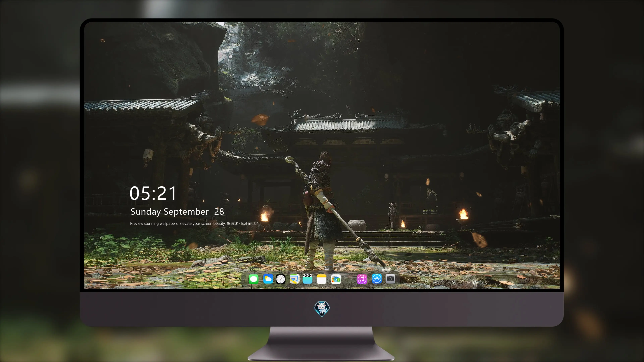
Task: Open the Videos clapperboard app in the dock
Action: pos(308,279)
